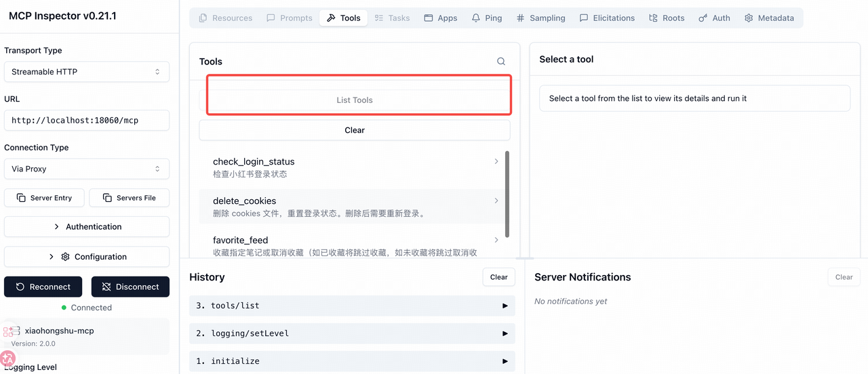This screenshot has height=374, width=868.
Task: Switch to the Roots tab
Action: 667,18
